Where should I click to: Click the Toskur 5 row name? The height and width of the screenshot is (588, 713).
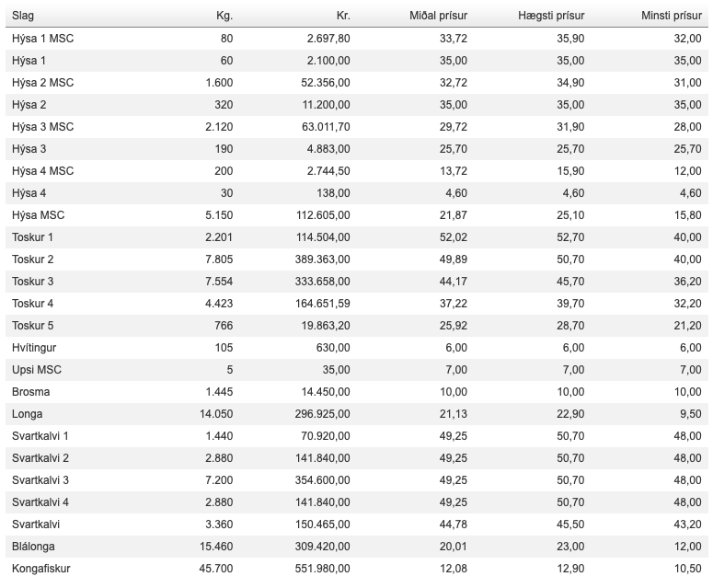coord(33,325)
